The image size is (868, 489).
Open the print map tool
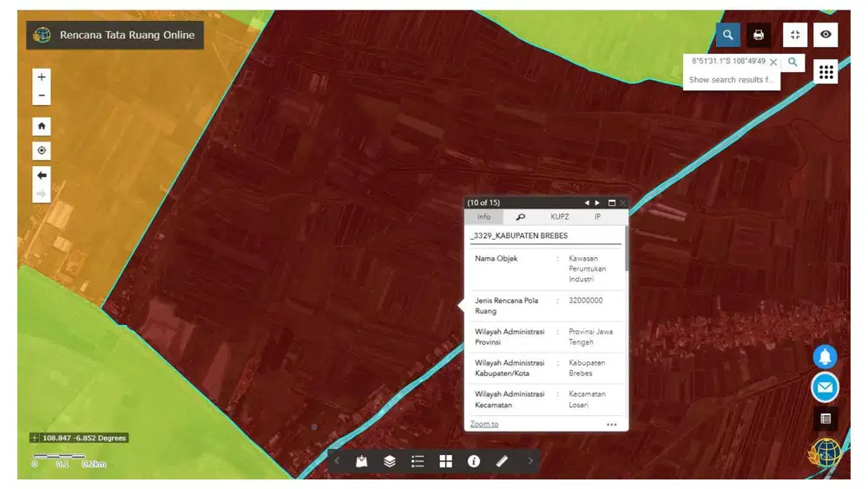759,35
